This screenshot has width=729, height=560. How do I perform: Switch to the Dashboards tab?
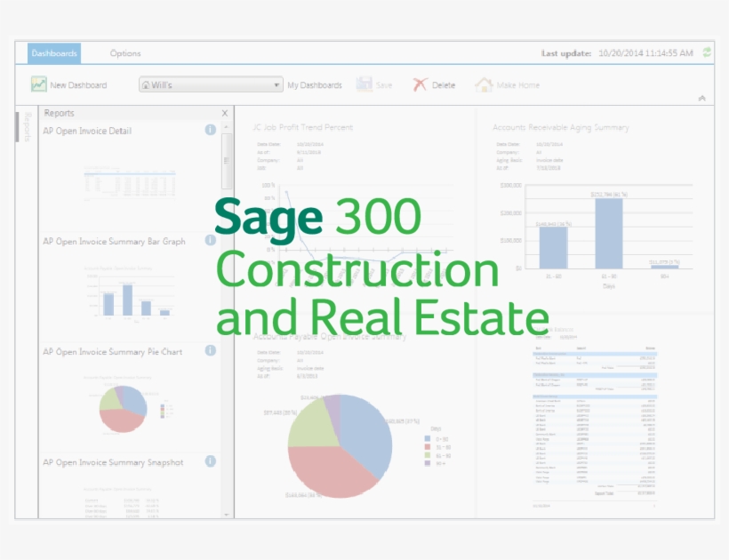click(55, 52)
